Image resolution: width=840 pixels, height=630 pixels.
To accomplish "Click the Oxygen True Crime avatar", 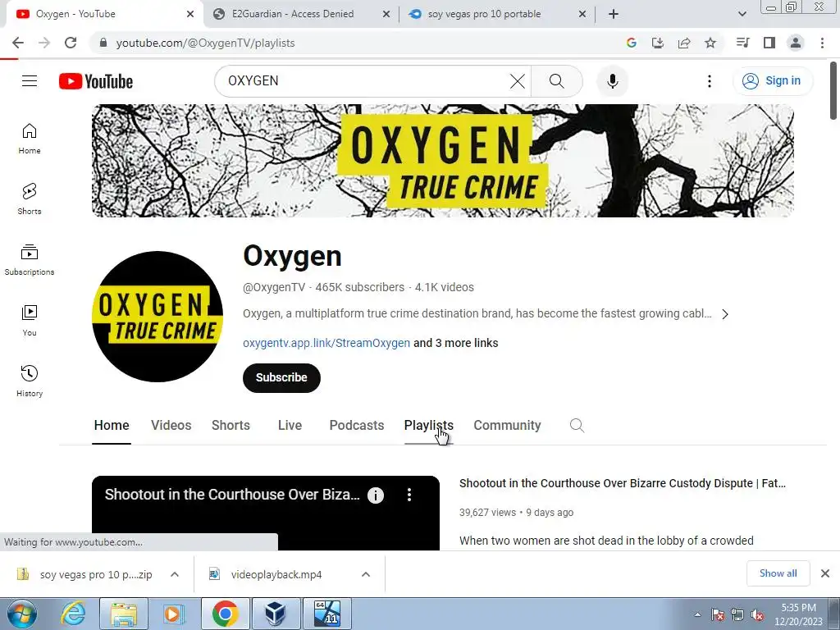I will pos(157,317).
